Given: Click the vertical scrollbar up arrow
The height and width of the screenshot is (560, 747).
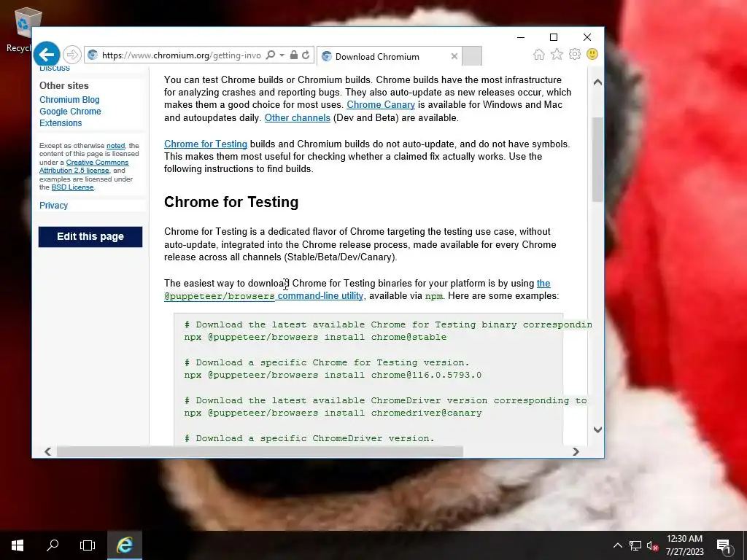Looking at the screenshot, I should coord(597,82).
